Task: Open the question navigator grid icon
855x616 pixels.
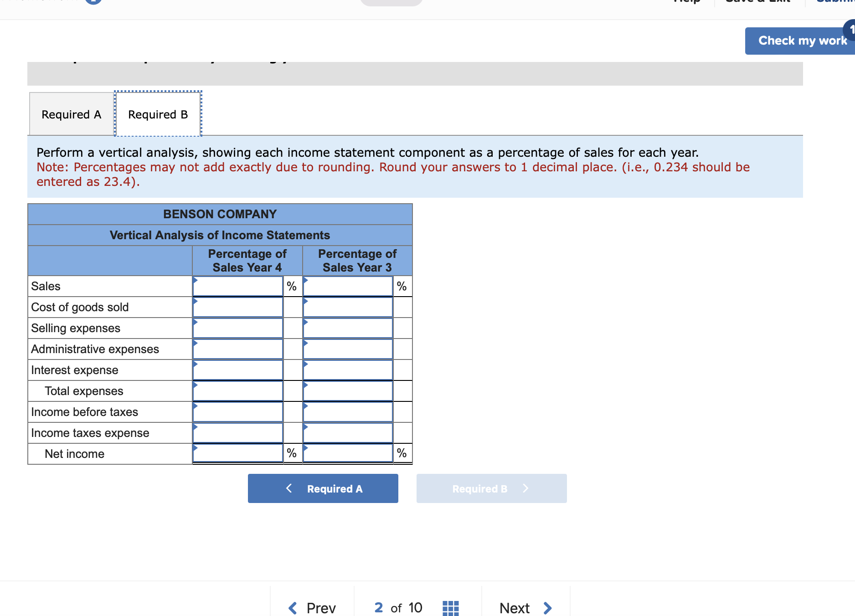Action: pos(450,608)
